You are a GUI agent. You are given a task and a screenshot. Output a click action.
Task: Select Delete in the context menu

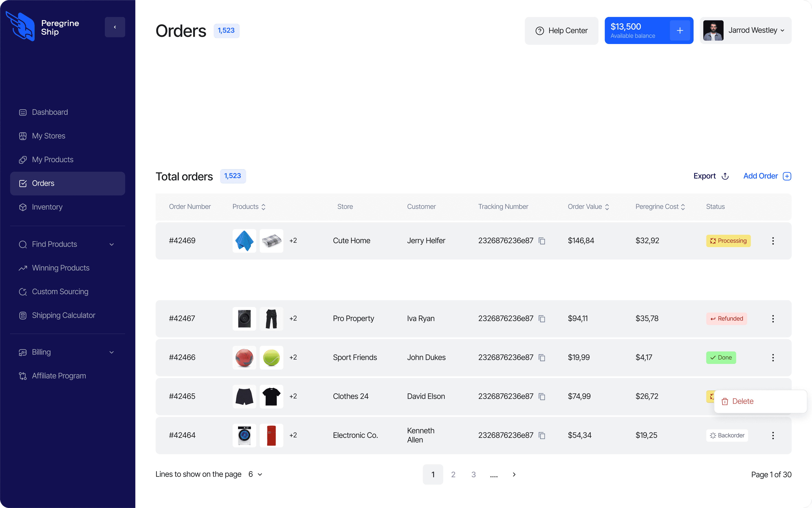tap(743, 401)
